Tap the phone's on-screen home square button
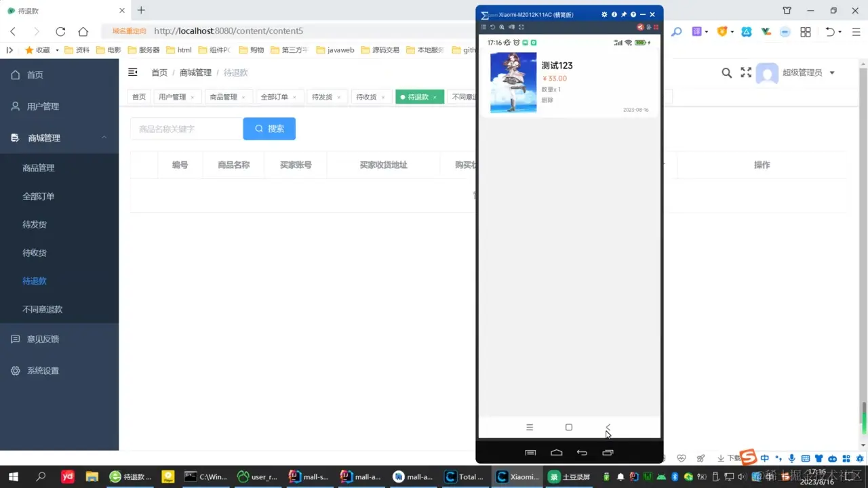This screenshot has height=488, width=868. tap(569, 427)
